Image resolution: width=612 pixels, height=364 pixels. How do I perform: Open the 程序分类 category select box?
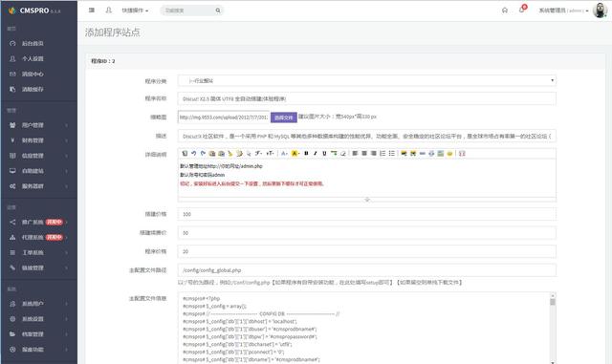click(x=367, y=81)
